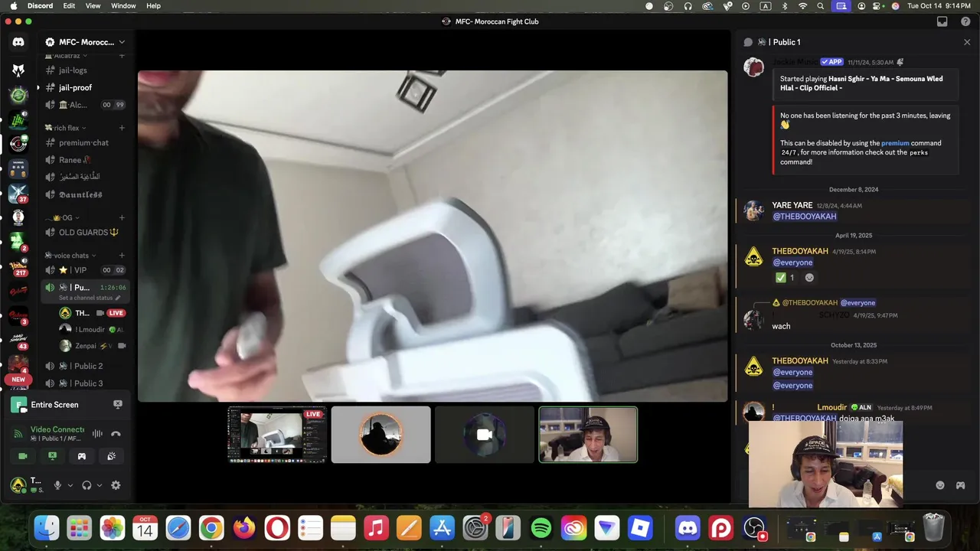This screenshot has height=551, width=980.
Task: Add reaction to THEBOOYAKAH's message
Action: pos(809,278)
